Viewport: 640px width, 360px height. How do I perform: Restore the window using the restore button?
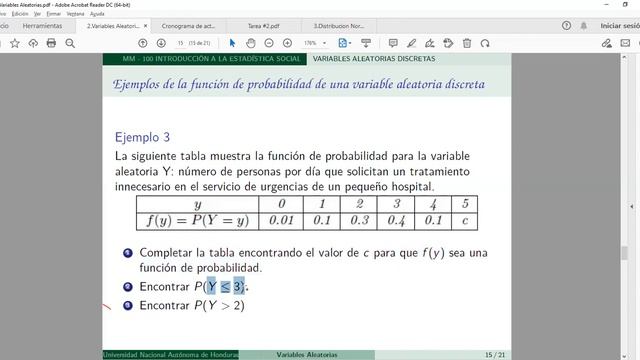pyautogui.click(x=625, y=4)
